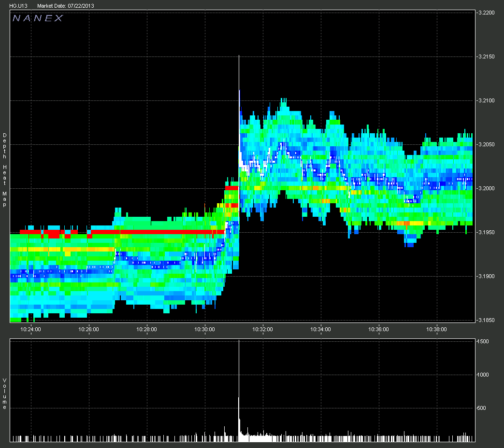Click the 10:24:00 time axis label
Image resolution: width=504 pixels, height=448 pixels.
pos(31,329)
